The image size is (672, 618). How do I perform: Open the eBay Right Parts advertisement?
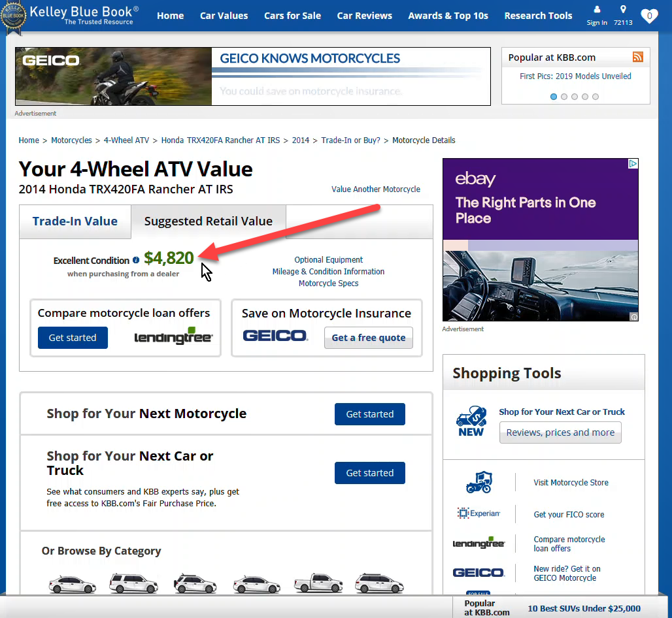coord(541,240)
